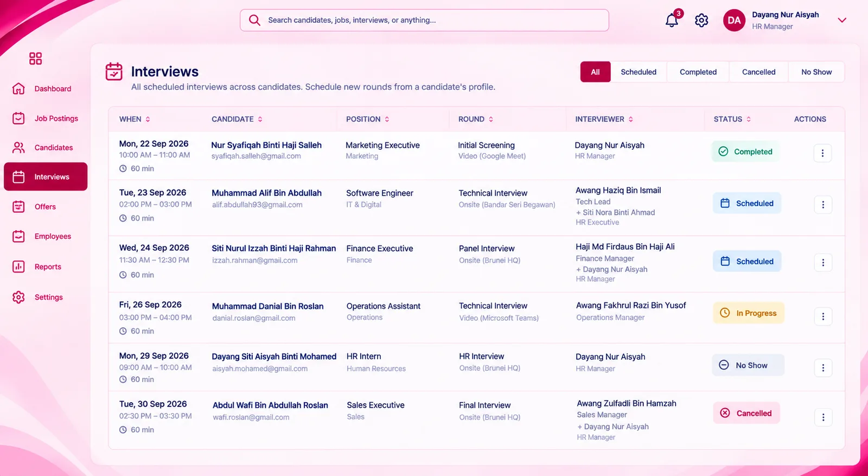Open actions menu for Dayang Siti Aisyah row
This screenshot has width=868, height=476.
(823, 368)
